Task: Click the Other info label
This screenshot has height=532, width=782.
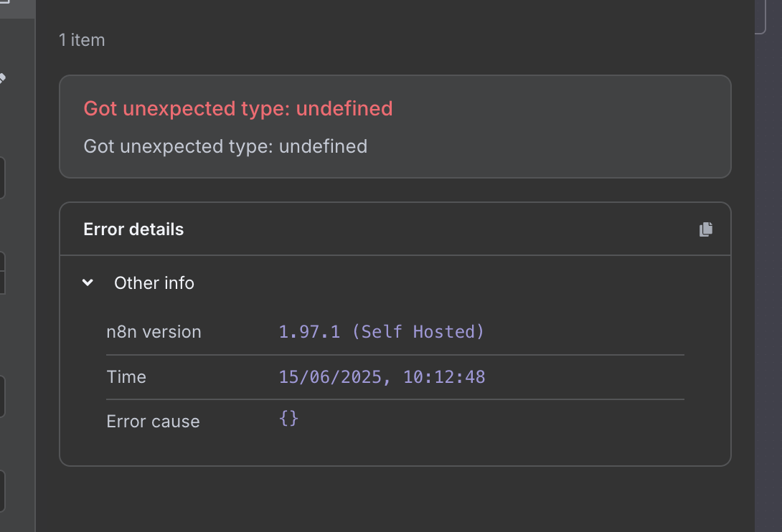Action: pos(154,283)
